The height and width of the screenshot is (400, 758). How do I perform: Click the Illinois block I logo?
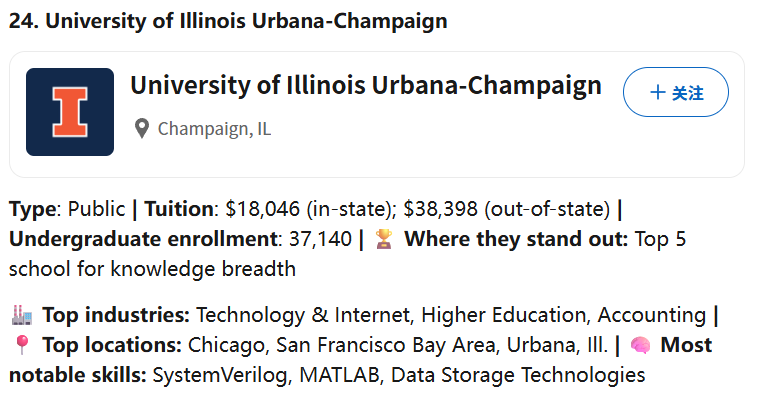click(70, 112)
